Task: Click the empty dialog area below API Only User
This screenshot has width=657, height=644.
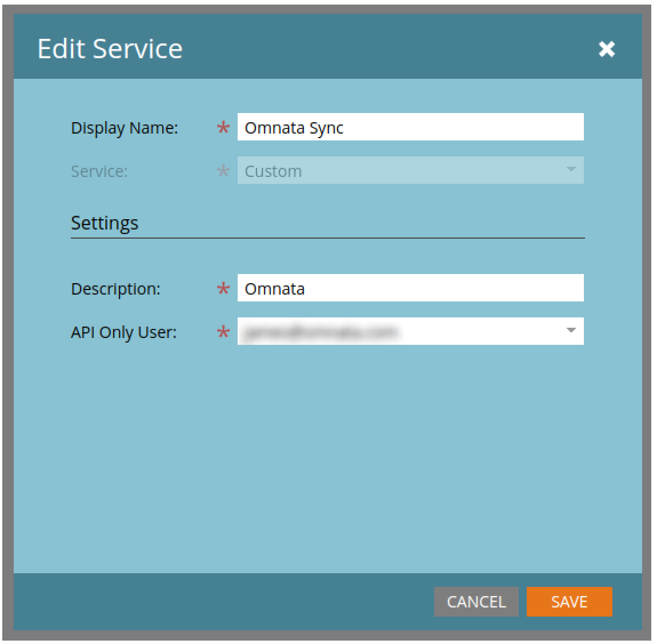Action: [327, 457]
